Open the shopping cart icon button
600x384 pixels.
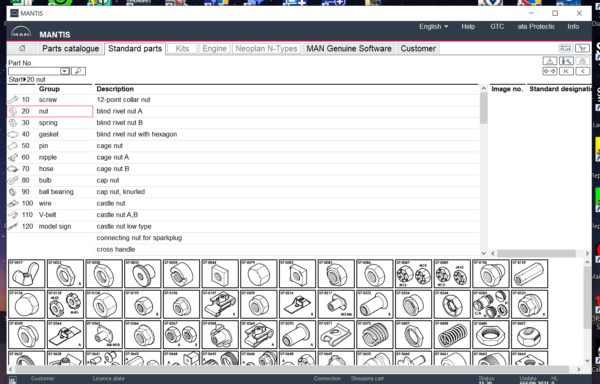tap(582, 49)
